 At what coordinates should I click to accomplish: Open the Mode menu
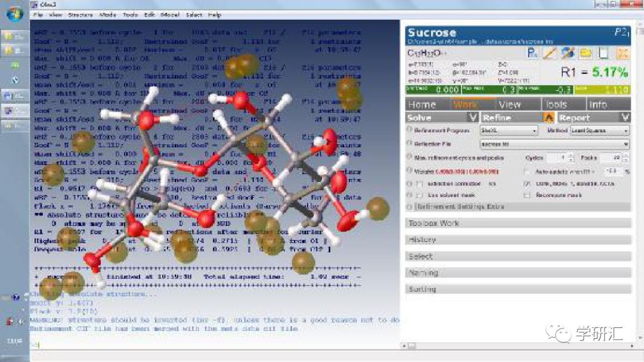tap(107, 15)
